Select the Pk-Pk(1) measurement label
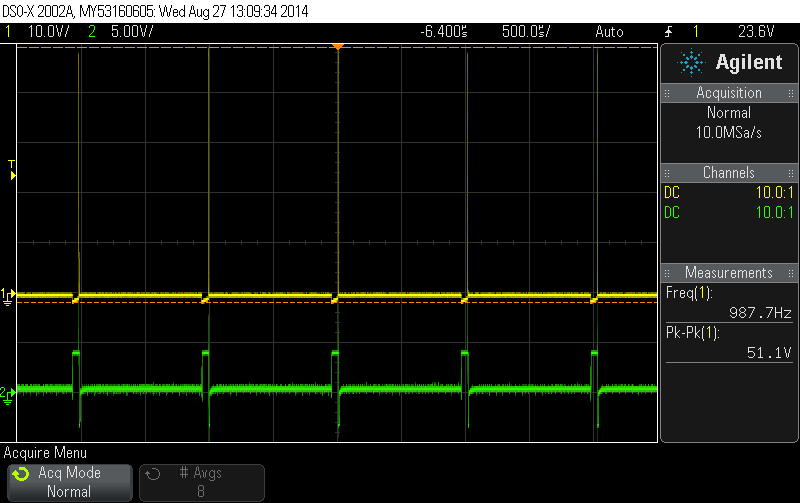 (x=692, y=333)
